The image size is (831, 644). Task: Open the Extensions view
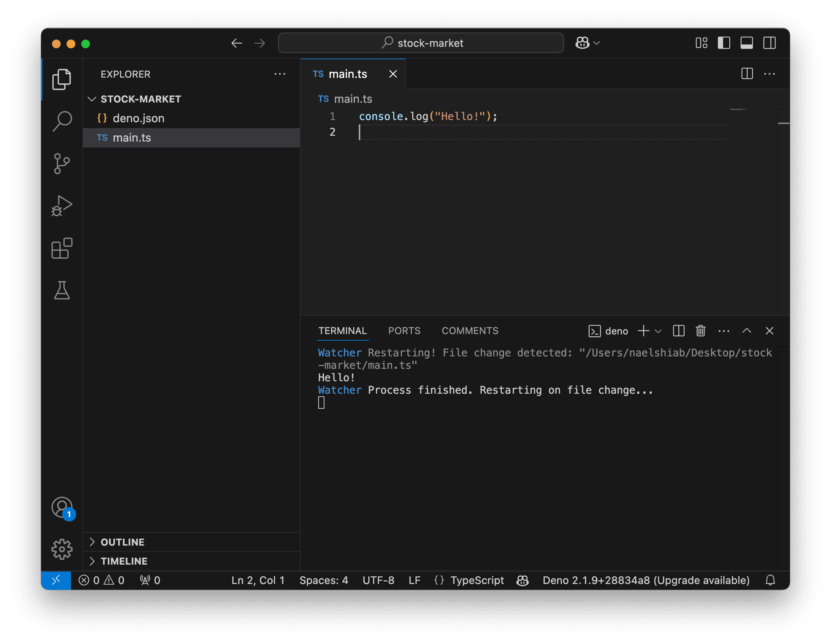click(62, 248)
